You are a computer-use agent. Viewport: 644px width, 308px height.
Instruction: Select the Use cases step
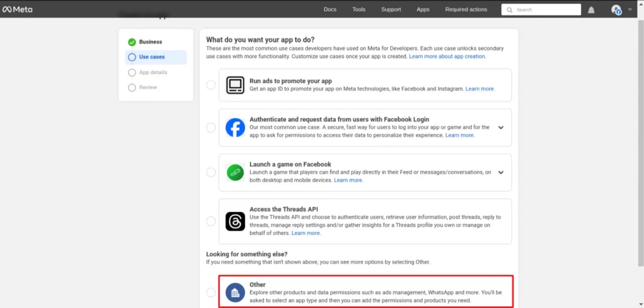[156, 57]
